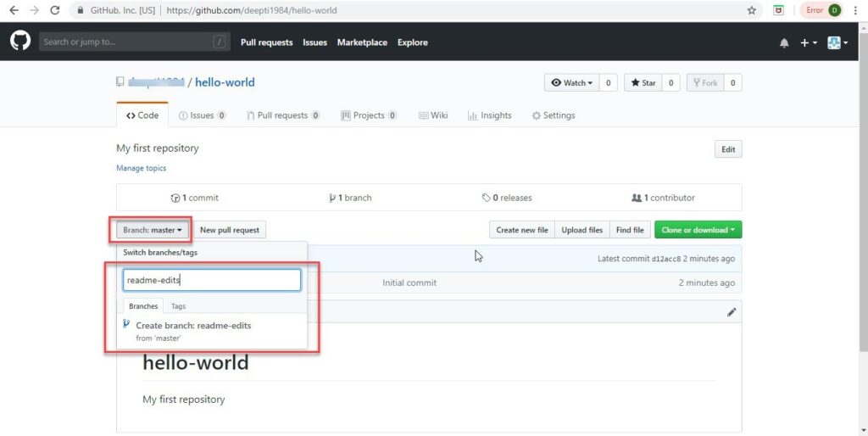
Task: Click the branch name input with readme-edits
Action: [x=212, y=280]
